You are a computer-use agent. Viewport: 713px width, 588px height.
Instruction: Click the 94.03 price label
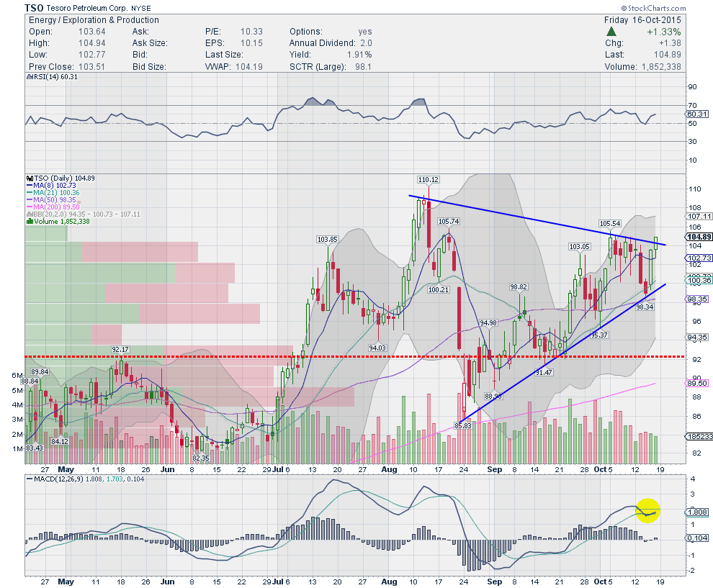(377, 348)
